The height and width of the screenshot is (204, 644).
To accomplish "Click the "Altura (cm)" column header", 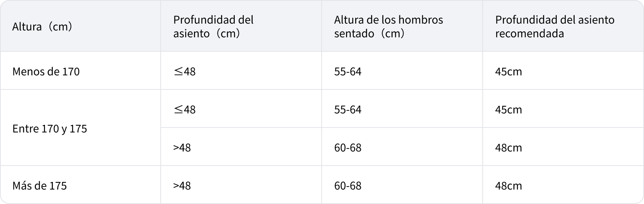I will pyautogui.click(x=42, y=27).
